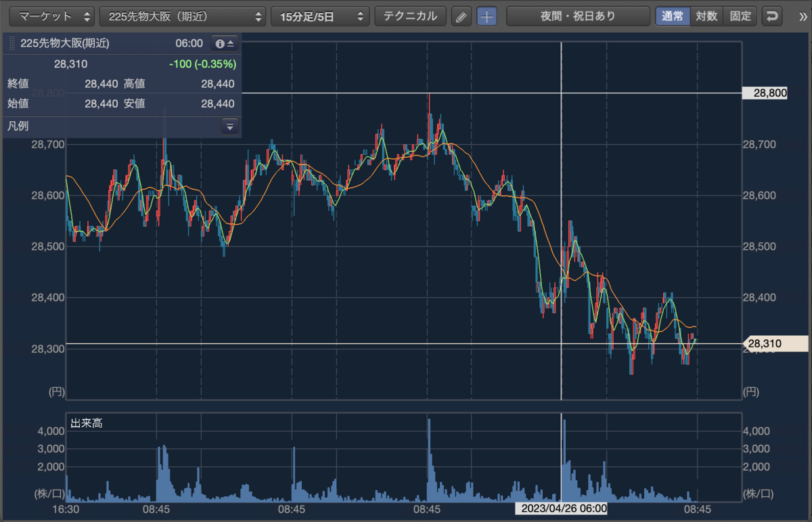Click the 16:30 time axis label
The width and height of the screenshot is (812, 522).
click(66, 508)
